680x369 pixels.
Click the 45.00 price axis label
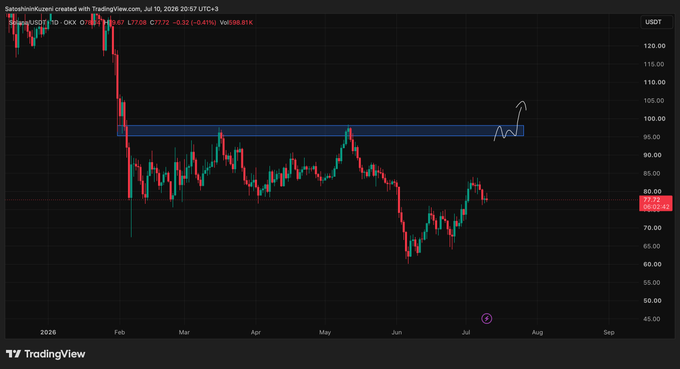click(653, 319)
